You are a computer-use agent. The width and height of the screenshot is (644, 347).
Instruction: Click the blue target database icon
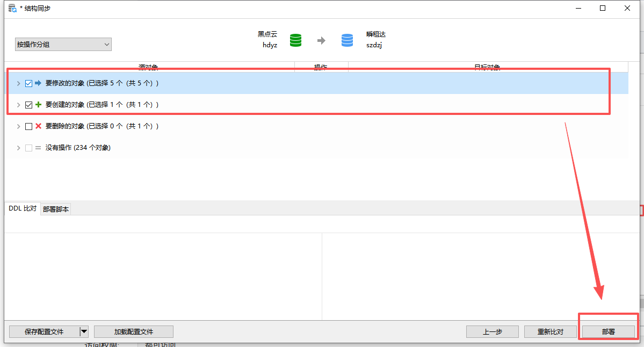(x=348, y=40)
